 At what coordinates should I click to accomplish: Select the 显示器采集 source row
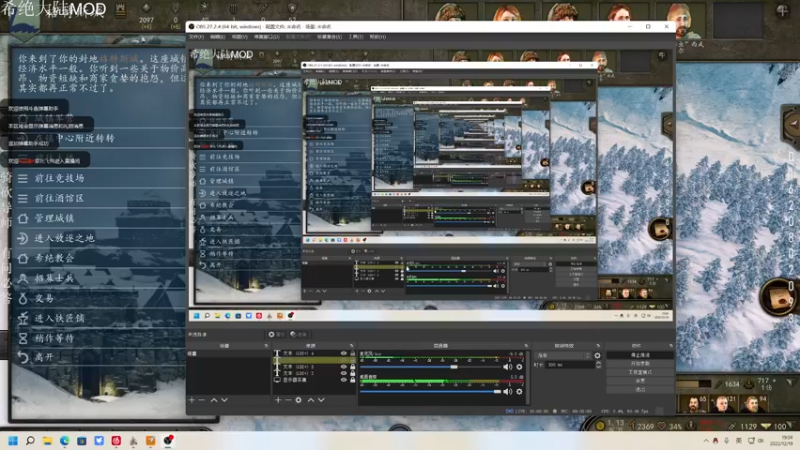point(314,380)
